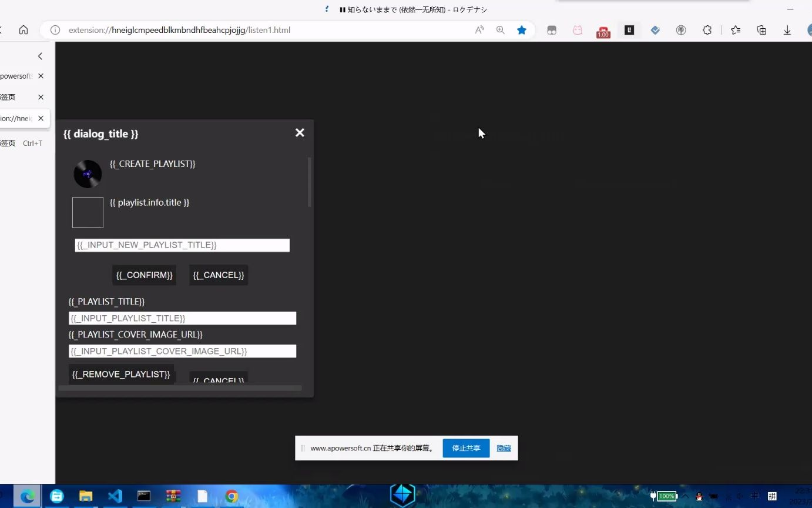Viewport: 812px width, 508px height.
Task: Open WinRAR from taskbar
Action: point(173,497)
